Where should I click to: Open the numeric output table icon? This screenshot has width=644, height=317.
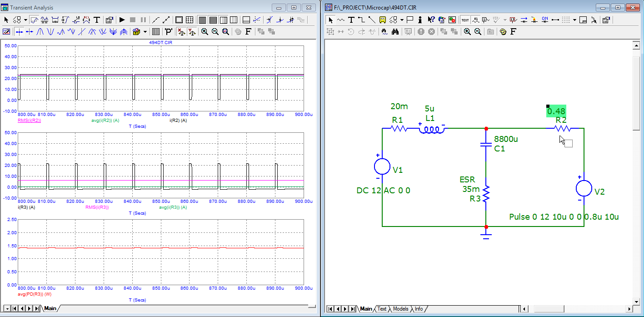(155, 32)
